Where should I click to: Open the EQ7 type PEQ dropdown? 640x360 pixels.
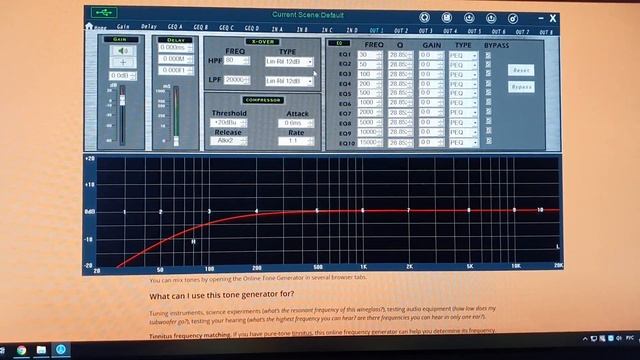(463, 113)
